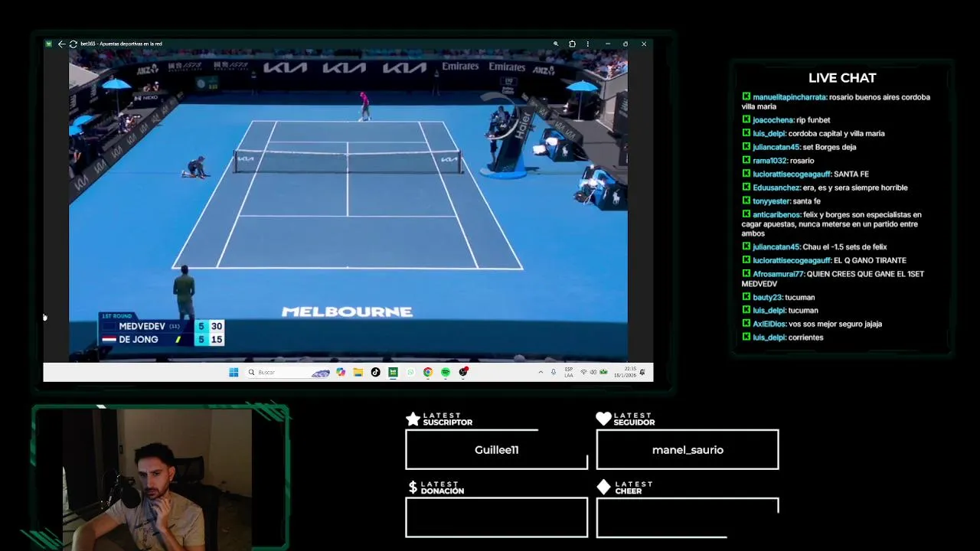Select luis_delpi's 'corrientes' message
Viewport: 980px width, 551px height.
pyautogui.click(x=782, y=337)
